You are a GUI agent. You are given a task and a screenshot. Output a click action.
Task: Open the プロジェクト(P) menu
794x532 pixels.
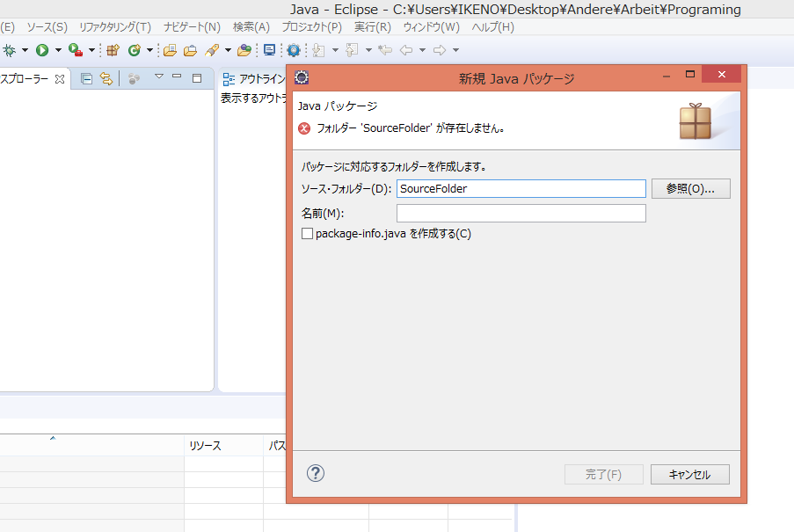311,27
